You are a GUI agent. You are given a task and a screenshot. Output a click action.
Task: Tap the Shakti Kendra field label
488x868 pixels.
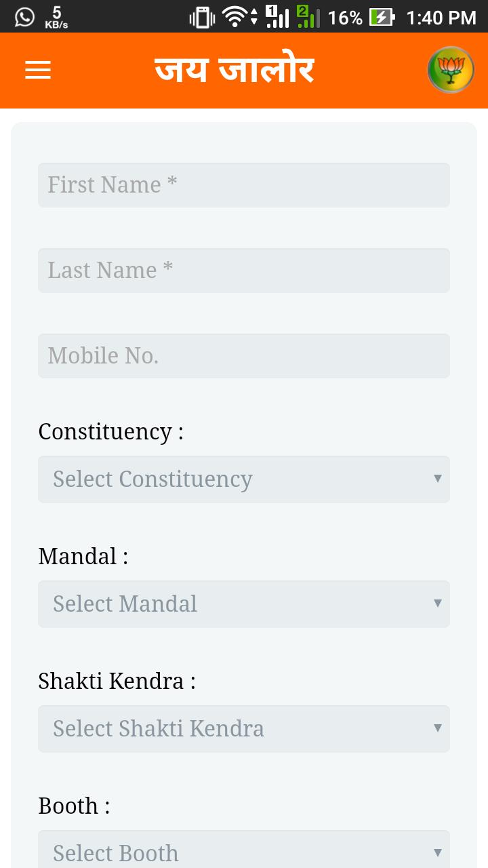point(117,681)
